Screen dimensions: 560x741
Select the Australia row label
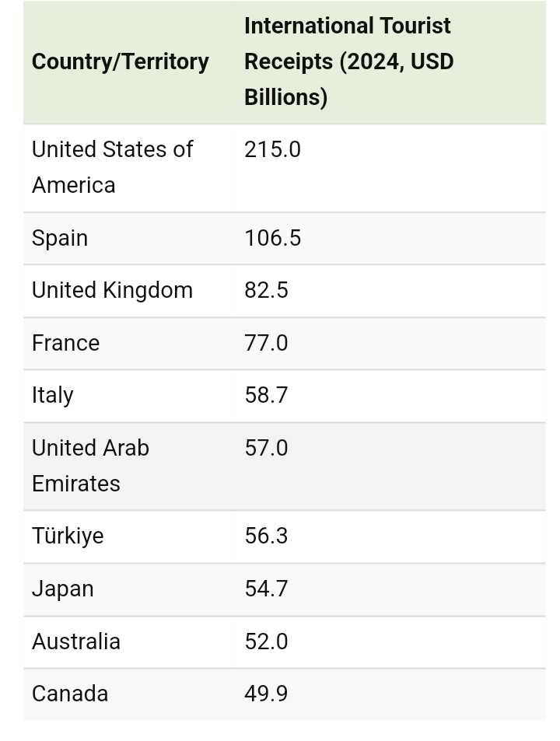[76, 641]
